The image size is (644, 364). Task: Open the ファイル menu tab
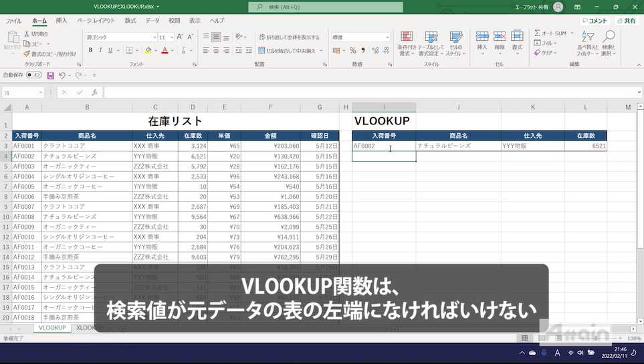tap(13, 21)
